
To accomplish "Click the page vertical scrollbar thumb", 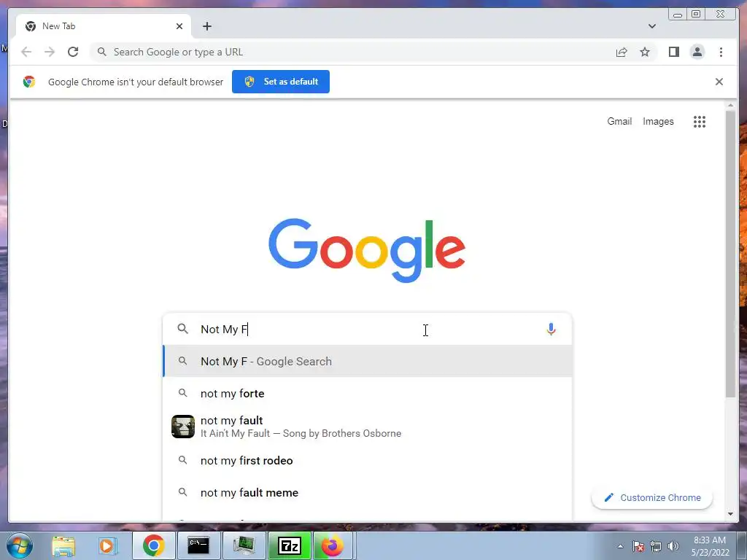I will [x=730, y=254].
